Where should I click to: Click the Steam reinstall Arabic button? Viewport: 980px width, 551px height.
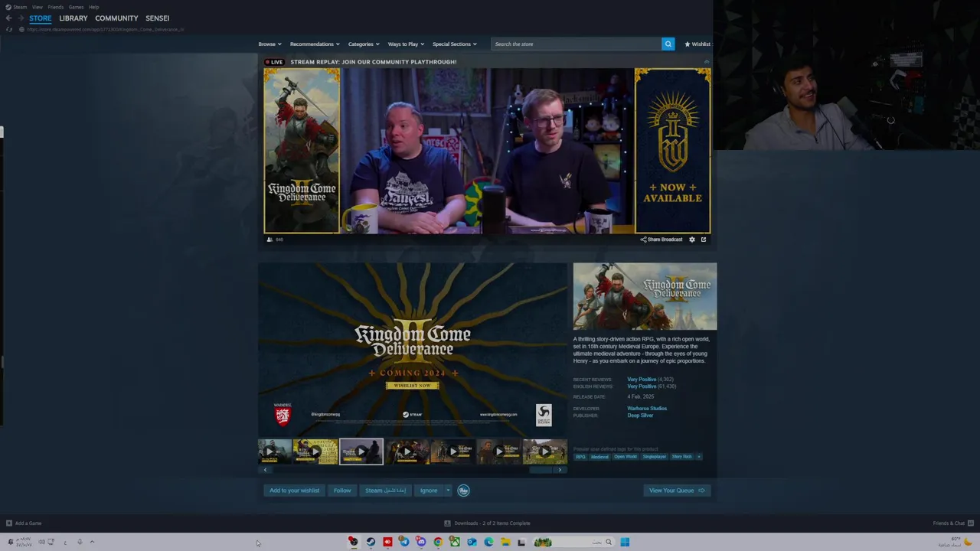click(385, 491)
